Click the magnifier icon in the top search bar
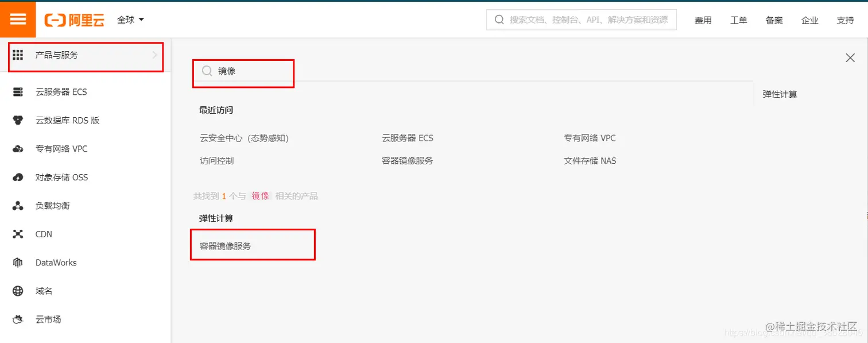Screen dimensions: 868x343 click(x=499, y=20)
